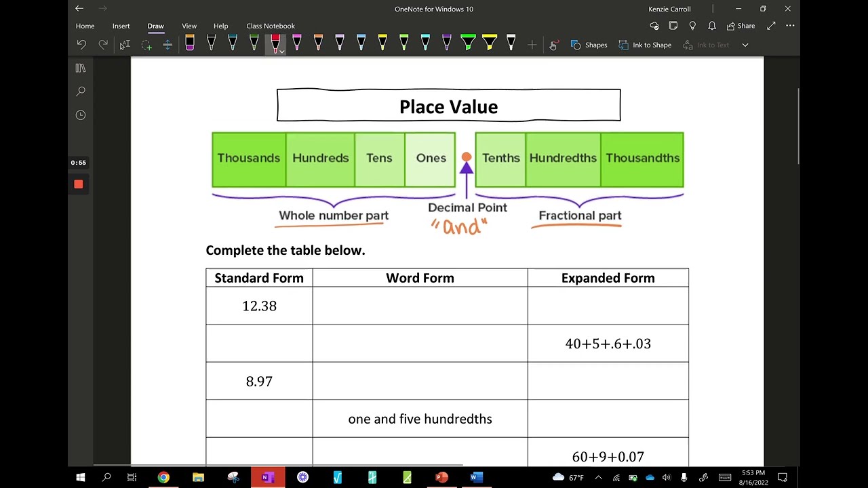Stop the recording with red square

[x=79, y=184]
